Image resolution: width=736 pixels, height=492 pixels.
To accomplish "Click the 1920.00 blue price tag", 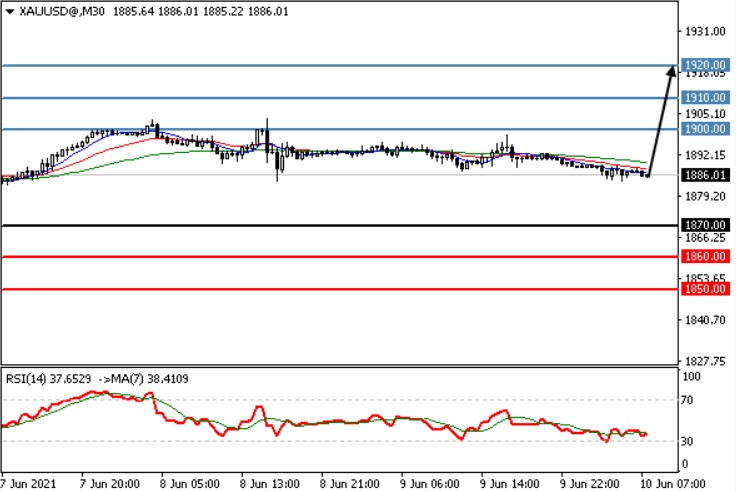I will click(x=704, y=66).
